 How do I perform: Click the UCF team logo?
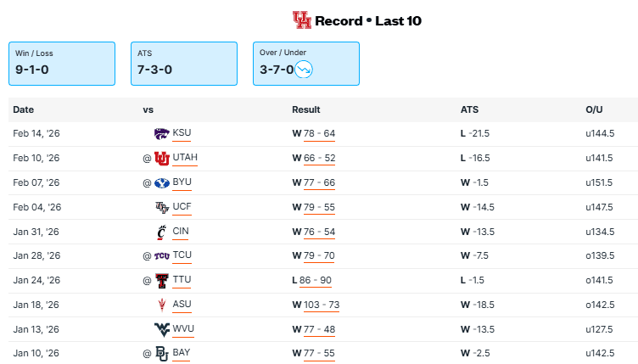pos(161,207)
